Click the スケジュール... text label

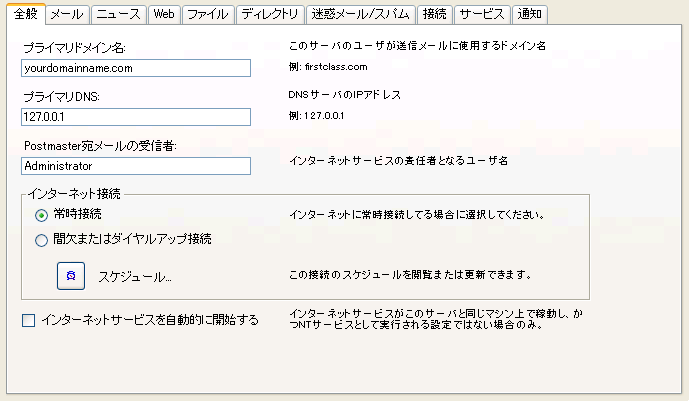pos(135,276)
